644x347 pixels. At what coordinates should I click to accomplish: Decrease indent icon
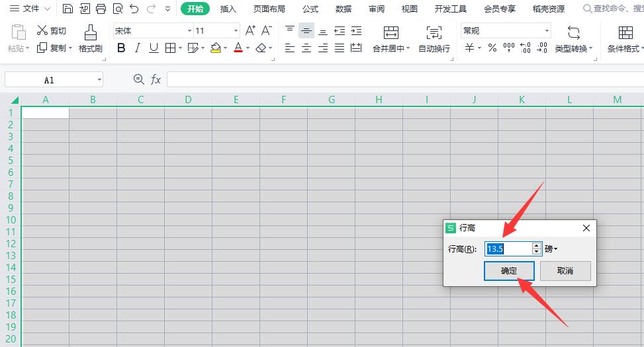[340, 30]
